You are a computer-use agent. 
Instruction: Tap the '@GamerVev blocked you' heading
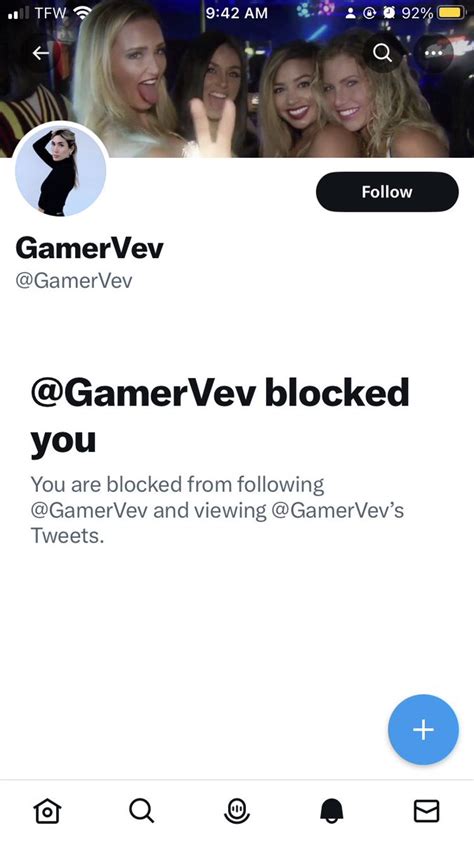220,417
